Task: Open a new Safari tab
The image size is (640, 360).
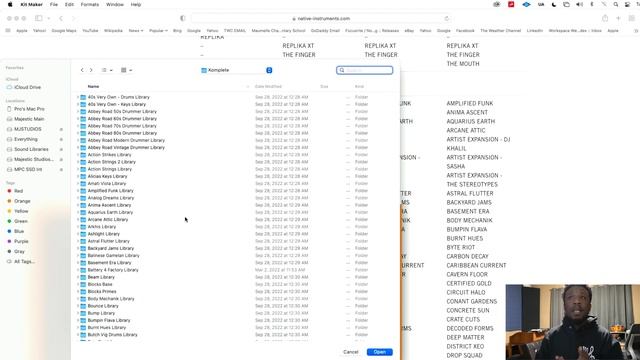Action: click(x=618, y=18)
